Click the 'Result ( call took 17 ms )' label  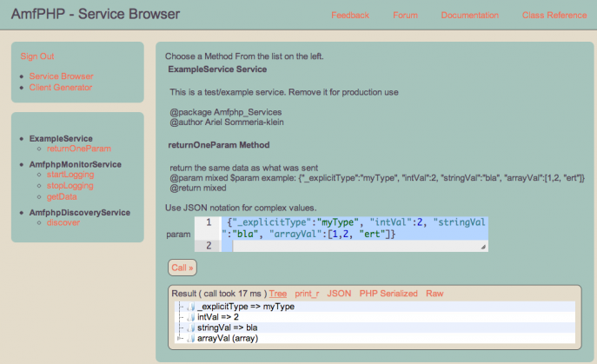pyautogui.click(x=219, y=294)
